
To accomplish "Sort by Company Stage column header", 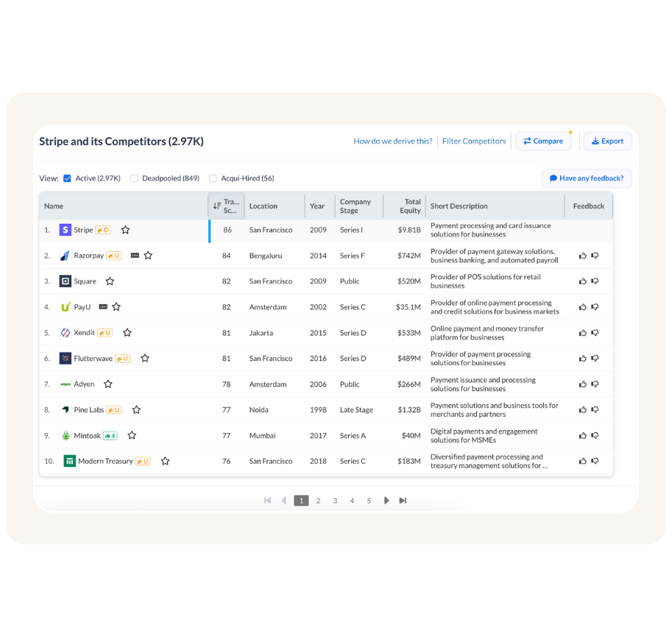I will click(356, 206).
